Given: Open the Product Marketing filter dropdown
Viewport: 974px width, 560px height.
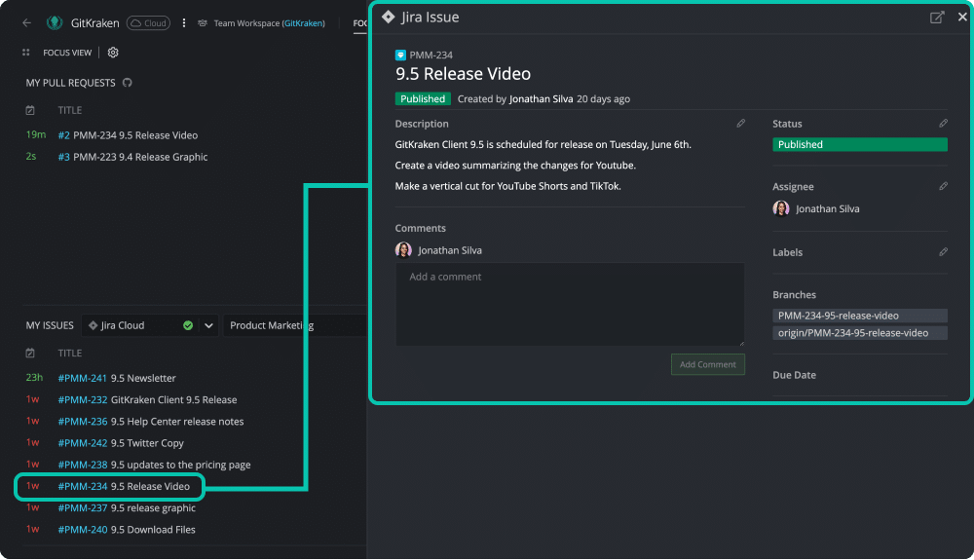Looking at the screenshot, I should pyautogui.click(x=294, y=325).
